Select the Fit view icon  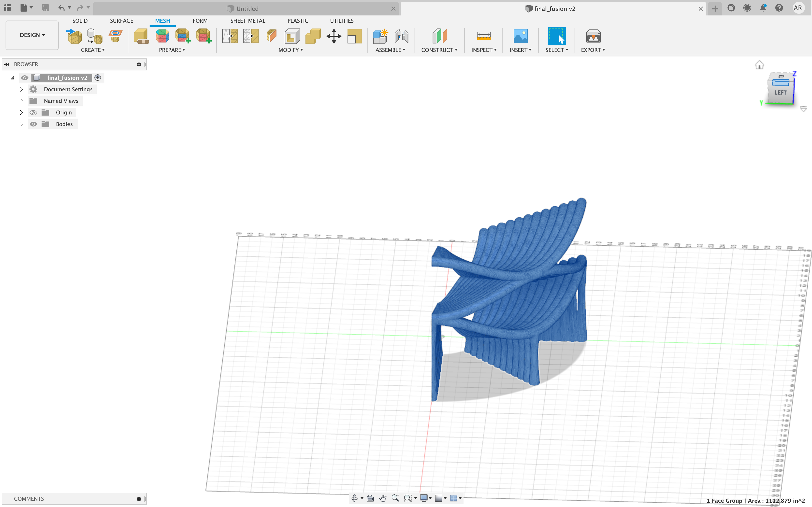[370, 498]
